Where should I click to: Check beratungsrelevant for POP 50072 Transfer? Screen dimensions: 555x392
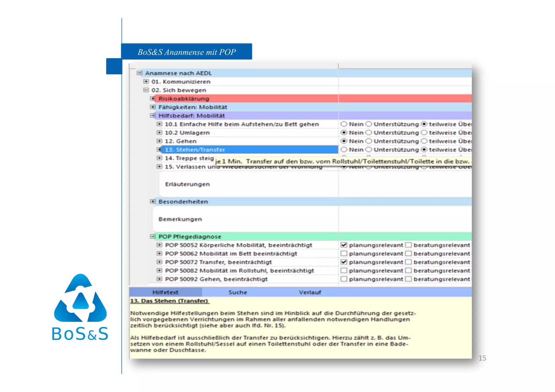[408, 262]
